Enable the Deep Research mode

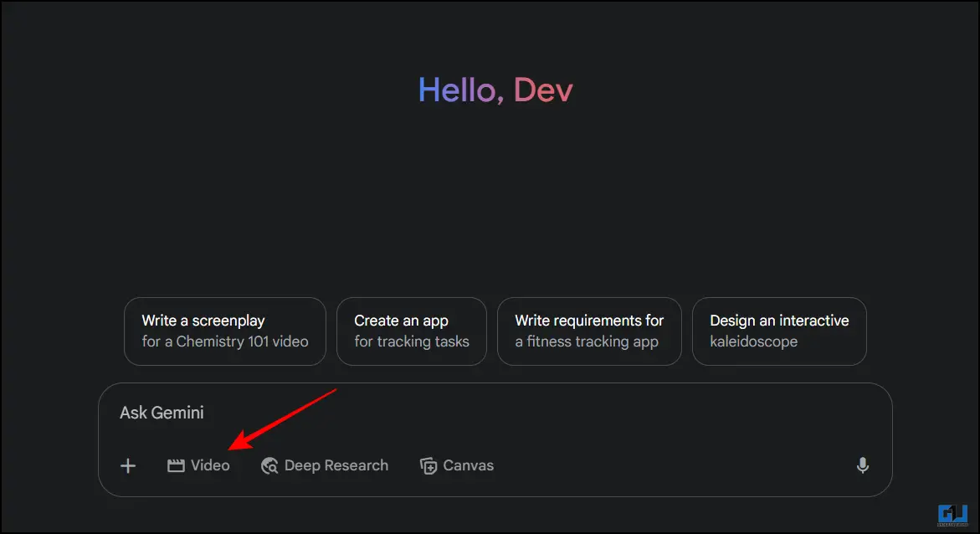[325, 466]
